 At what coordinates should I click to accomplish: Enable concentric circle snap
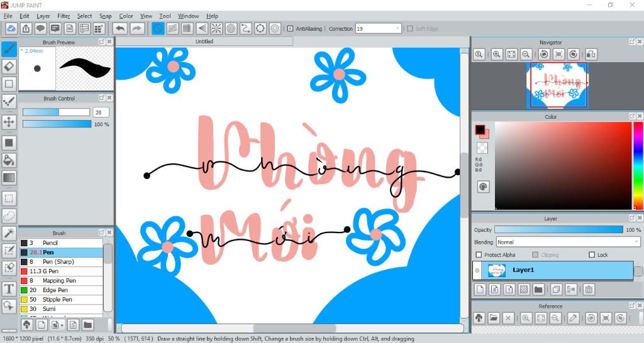[231, 28]
